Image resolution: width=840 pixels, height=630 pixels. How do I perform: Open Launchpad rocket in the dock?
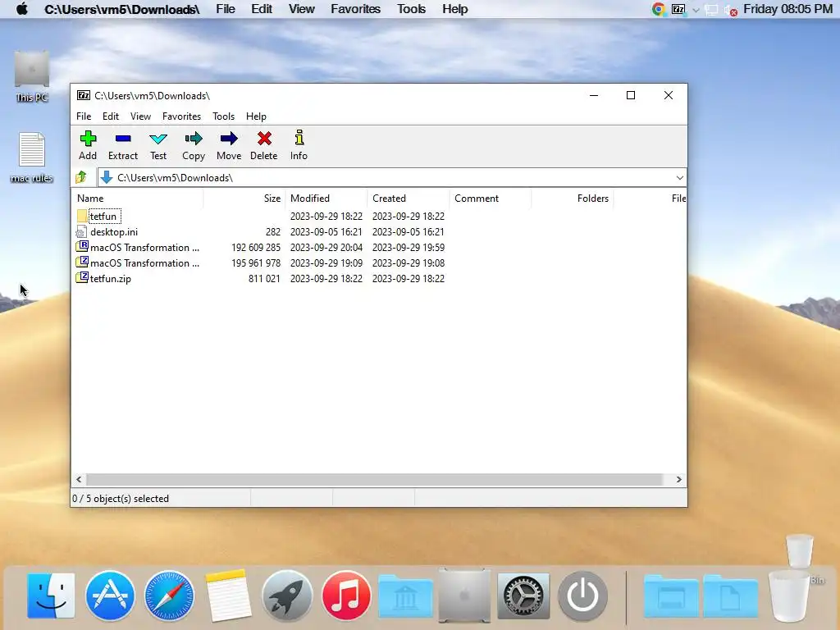pyautogui.click(x=287, y=596)
